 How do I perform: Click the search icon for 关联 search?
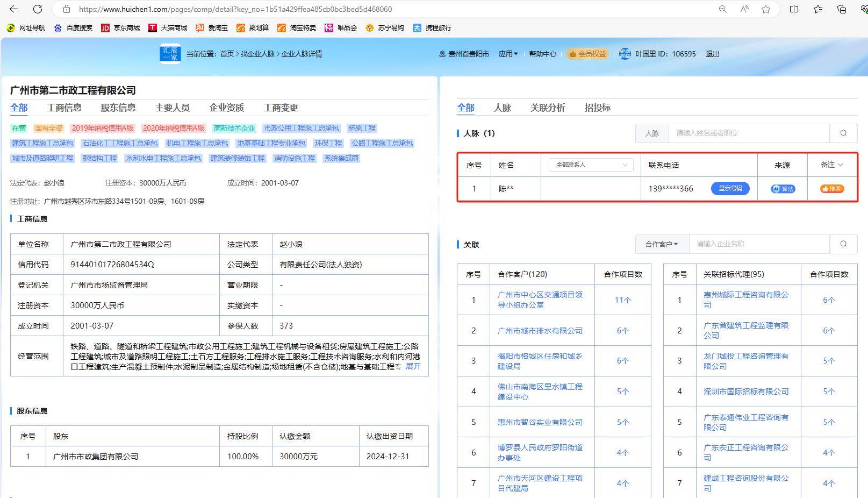click(x=843, y=244)
